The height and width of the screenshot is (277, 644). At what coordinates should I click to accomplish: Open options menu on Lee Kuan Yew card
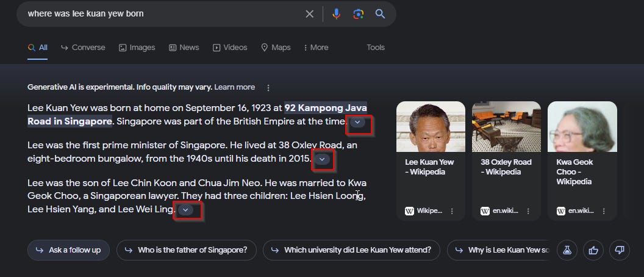click(452, 211)
